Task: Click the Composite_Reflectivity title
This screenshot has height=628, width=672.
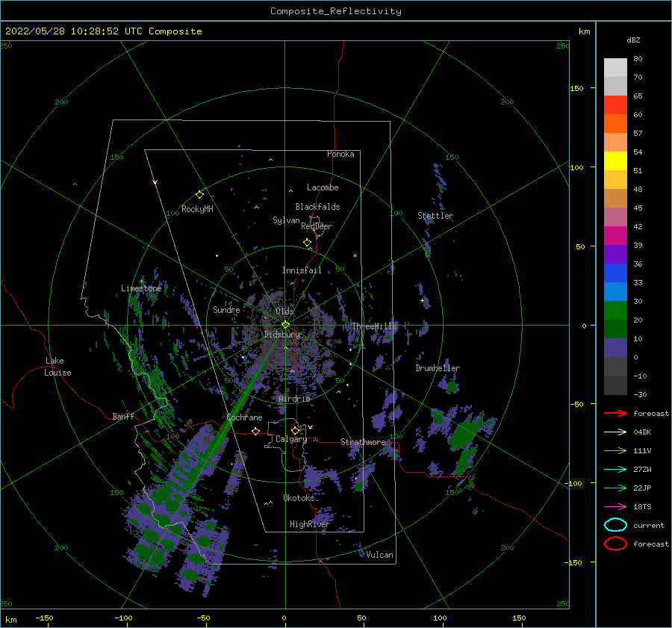Action: pyautogui.click(x=336, y=11)
